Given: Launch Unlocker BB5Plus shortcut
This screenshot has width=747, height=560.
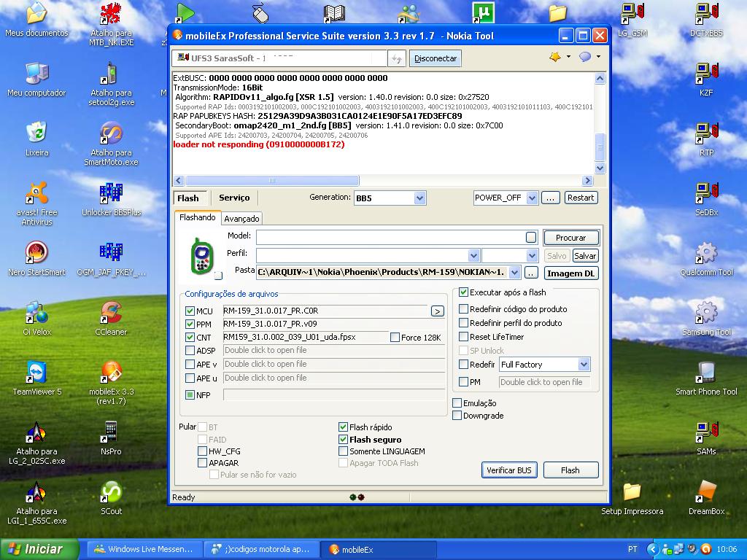Looking at the screenshot, I should [x=111, y=199].
